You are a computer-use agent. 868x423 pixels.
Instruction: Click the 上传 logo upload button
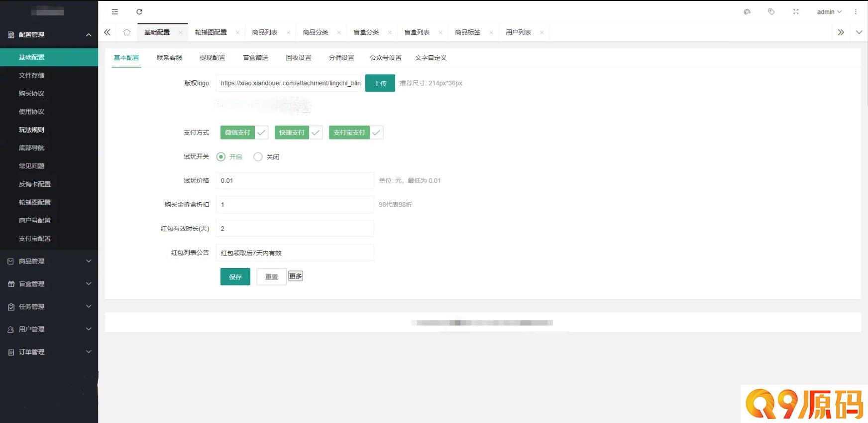380,83
